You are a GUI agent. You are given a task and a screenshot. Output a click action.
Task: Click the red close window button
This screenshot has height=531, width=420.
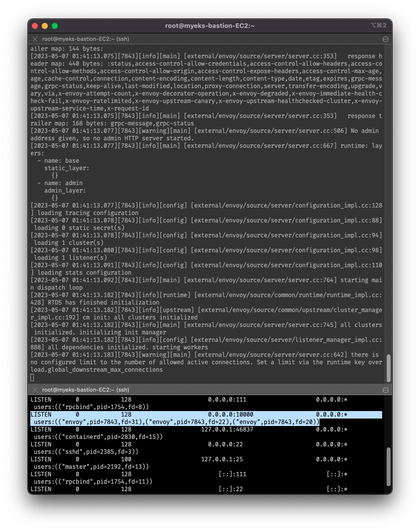coord(35,26)
